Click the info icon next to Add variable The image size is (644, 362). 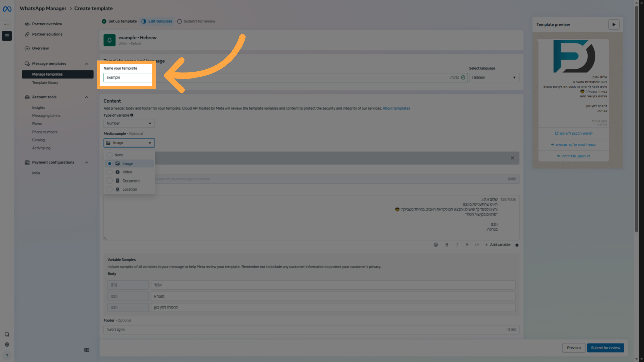(x=517, y=245)
